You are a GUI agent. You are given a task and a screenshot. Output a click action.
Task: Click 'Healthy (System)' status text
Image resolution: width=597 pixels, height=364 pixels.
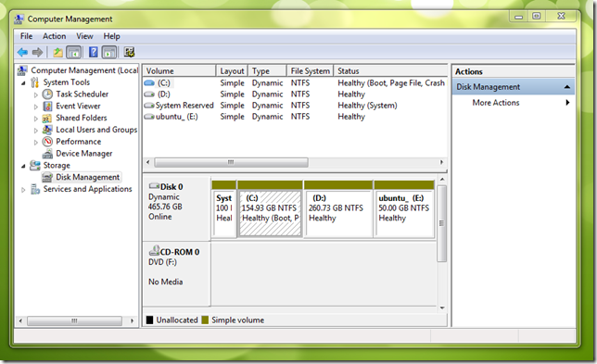(x=367, y=106)
